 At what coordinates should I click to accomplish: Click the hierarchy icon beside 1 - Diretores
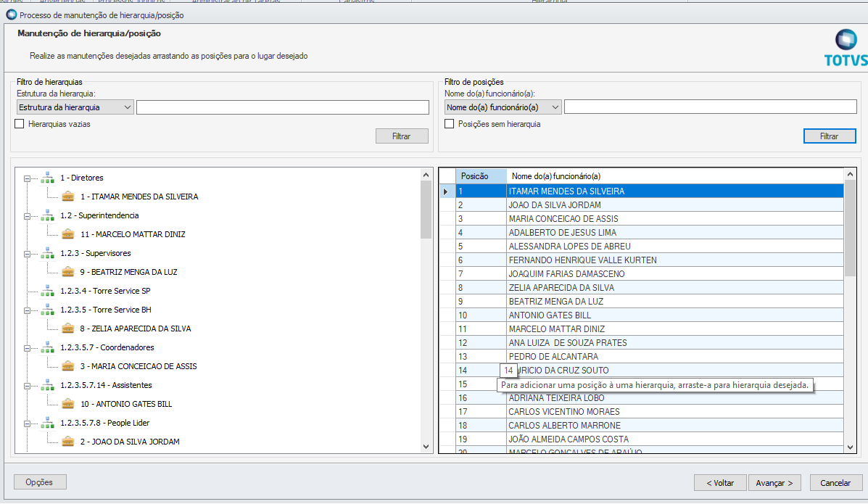(48, 178)
